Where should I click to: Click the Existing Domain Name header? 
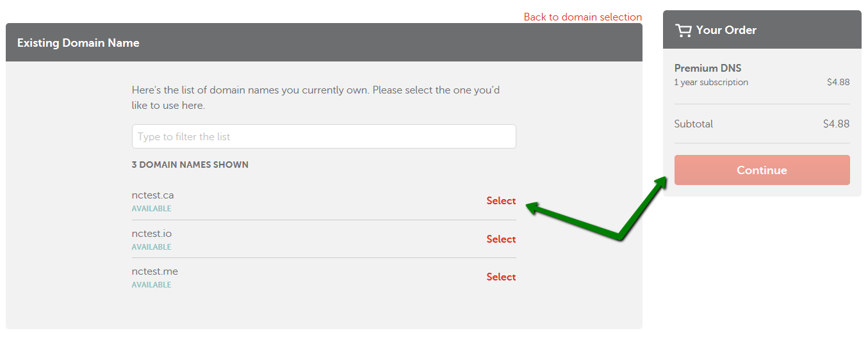(x=78, y=43)
